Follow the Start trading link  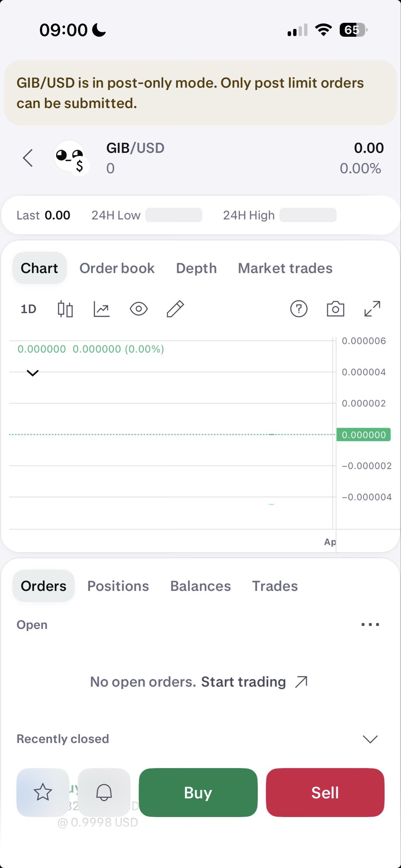tap(254, 682)
